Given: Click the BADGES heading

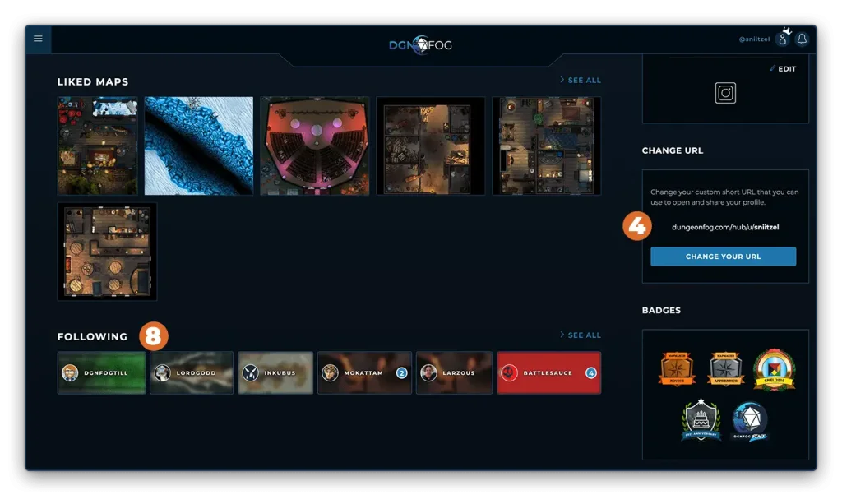Looking at the screenshot, I should [x=661, y=310].
